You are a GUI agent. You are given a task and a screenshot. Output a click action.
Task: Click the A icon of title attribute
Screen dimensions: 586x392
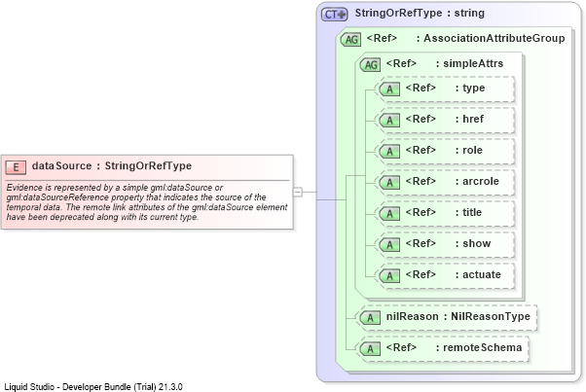[x=389, y=214]
